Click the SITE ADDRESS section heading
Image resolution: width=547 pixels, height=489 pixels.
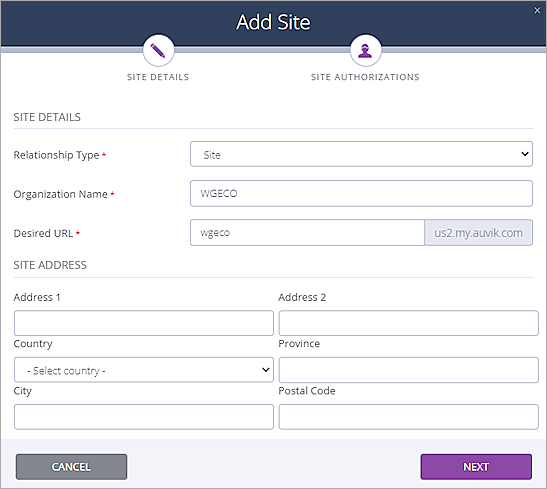pos(50,265)
